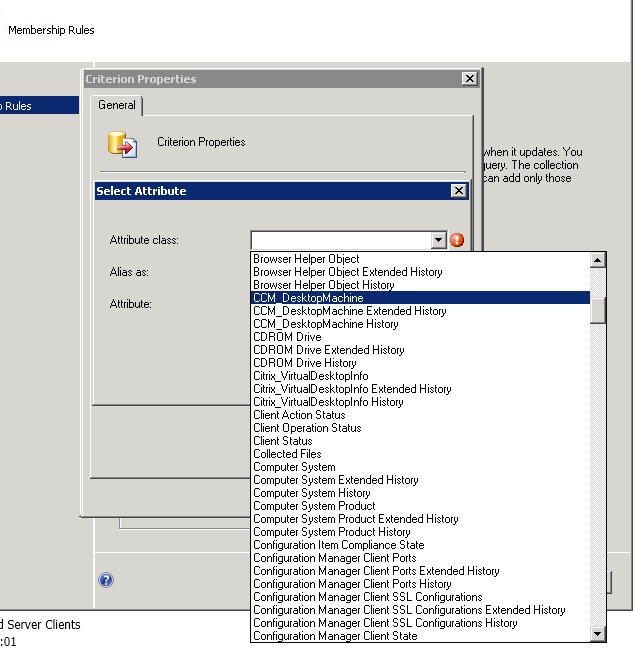Select Computer System attribute class

point(294,467)
